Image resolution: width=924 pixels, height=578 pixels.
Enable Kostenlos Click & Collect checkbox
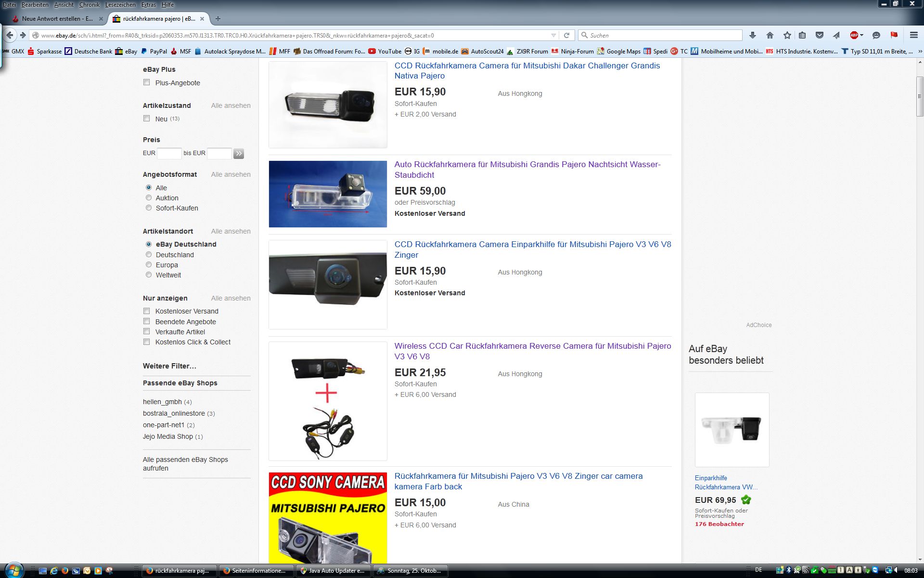(x=147, y=342)
